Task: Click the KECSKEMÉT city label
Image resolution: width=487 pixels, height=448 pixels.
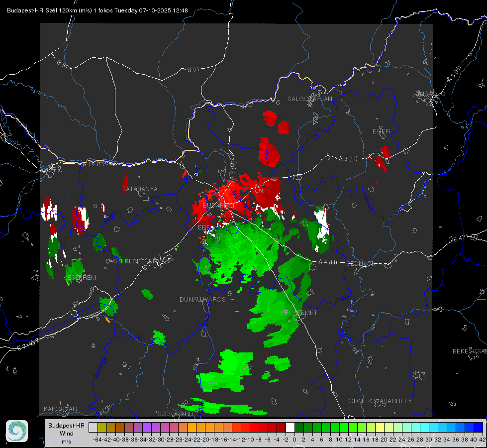Action: 299,313
